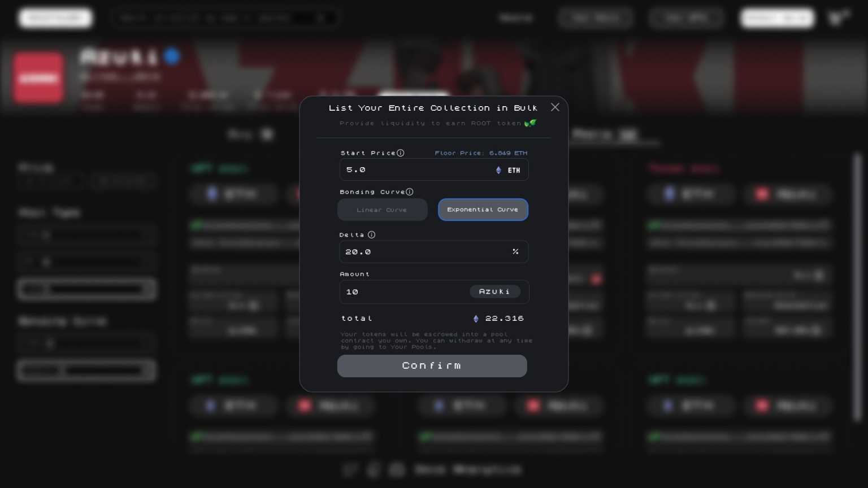Viewport: 868px width, 488px height.
Task: Click the Start Price info icon
Action: pyautogui.click(x=401, y=153)
